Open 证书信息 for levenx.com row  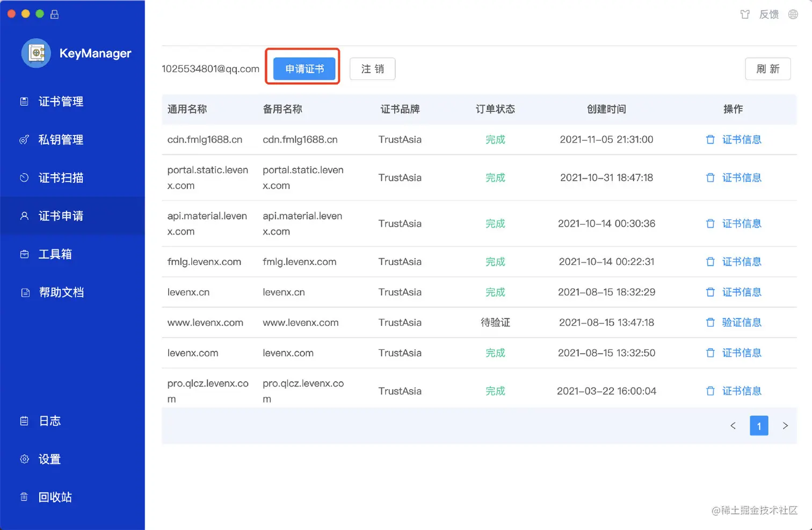(742, 353)
